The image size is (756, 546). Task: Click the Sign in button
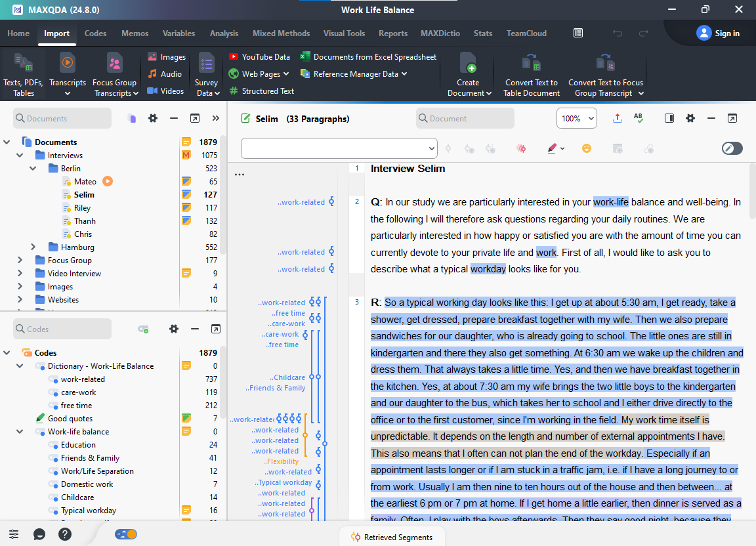717,33
